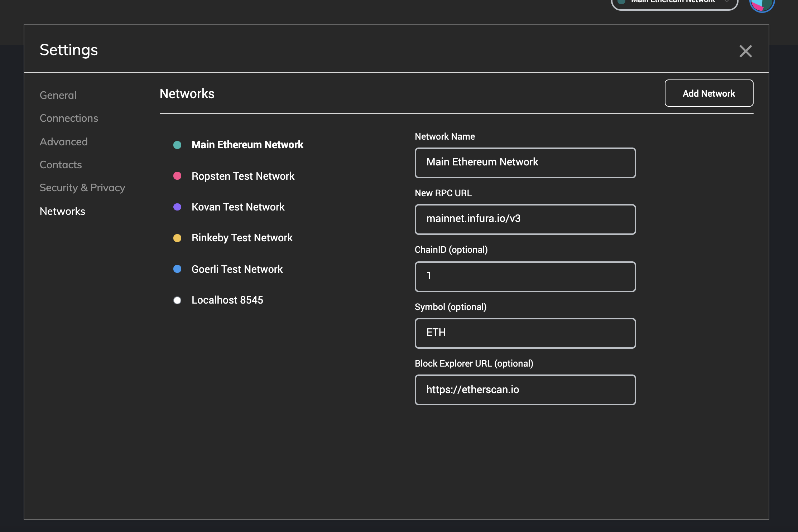798x532 pixels.
Task: Open the network selector dropdown at top
Action: pyautogui.click(x=674, y=3)
